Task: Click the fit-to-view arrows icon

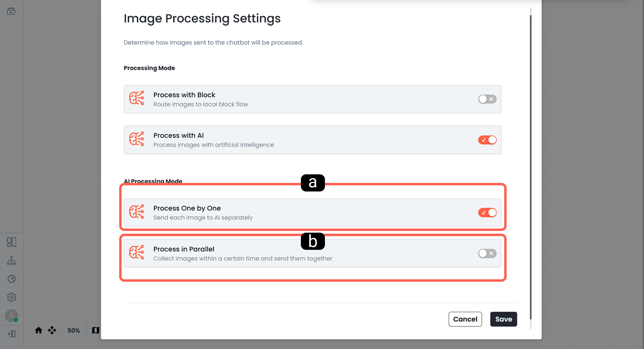Action: 52,330
